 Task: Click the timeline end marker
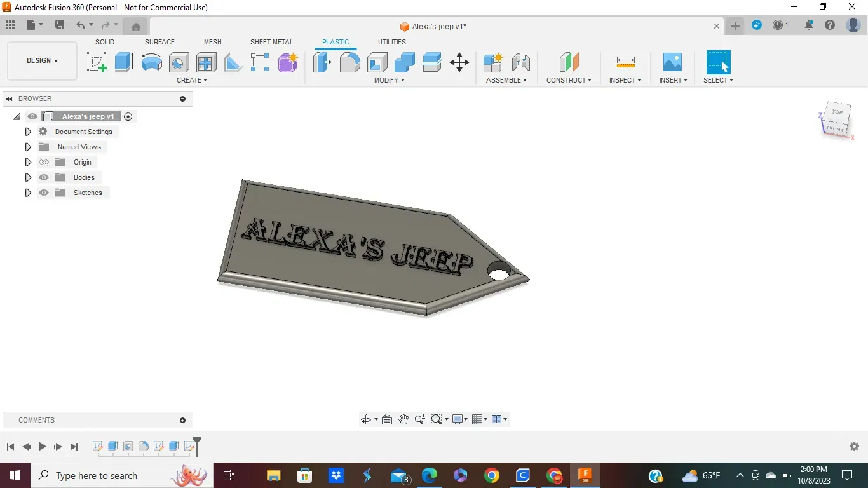tap(197, 445)
